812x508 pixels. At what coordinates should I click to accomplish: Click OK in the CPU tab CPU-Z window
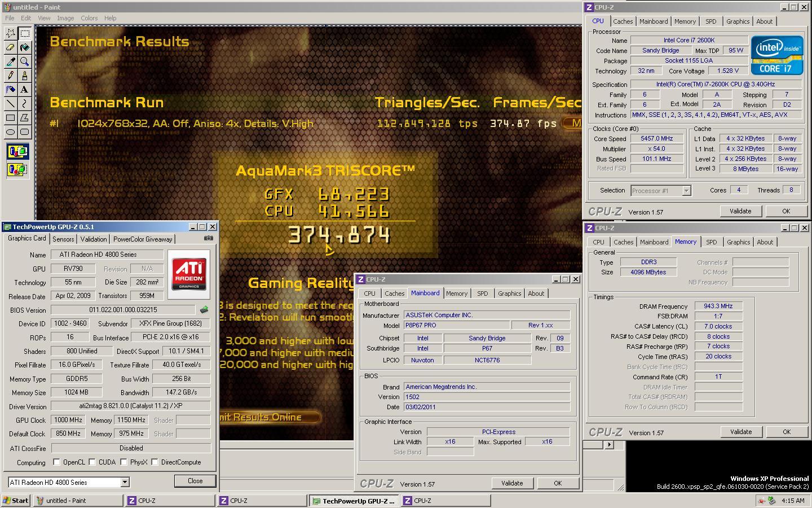coord(786,211)
